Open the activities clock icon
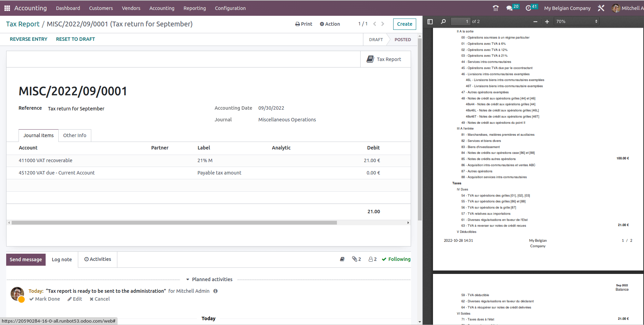 point(528,8)
